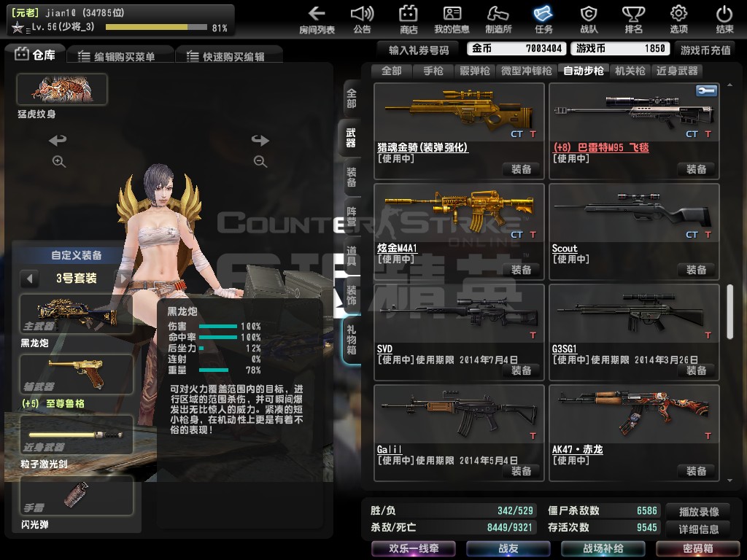
Task: Equip SVD with its 装备 button
Action: pyautogui.click(x=521, y=370)
